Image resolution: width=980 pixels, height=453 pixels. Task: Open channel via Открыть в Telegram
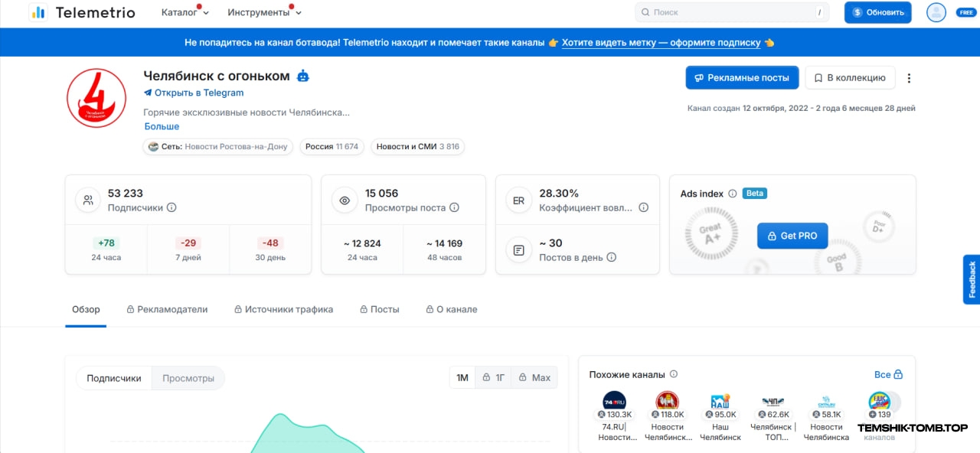click(194, 93)
